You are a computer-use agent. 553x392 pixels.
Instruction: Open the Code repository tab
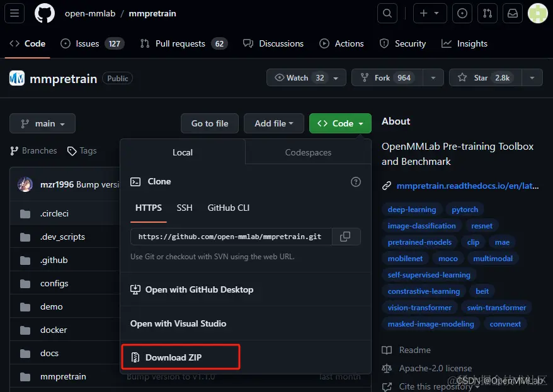point(28,43)
